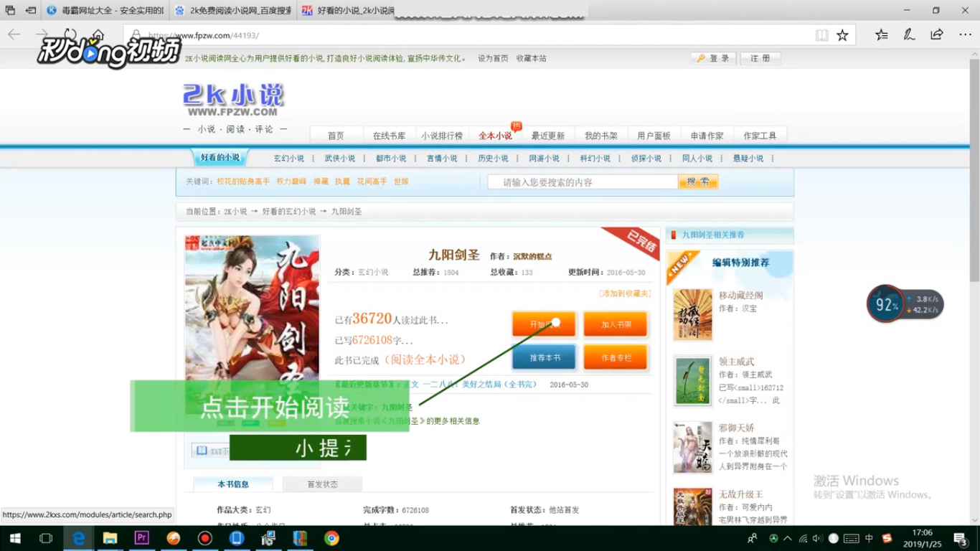Show hidden tray icons chevron
Screen dimensions: 980x551
[x=788, y=538]
